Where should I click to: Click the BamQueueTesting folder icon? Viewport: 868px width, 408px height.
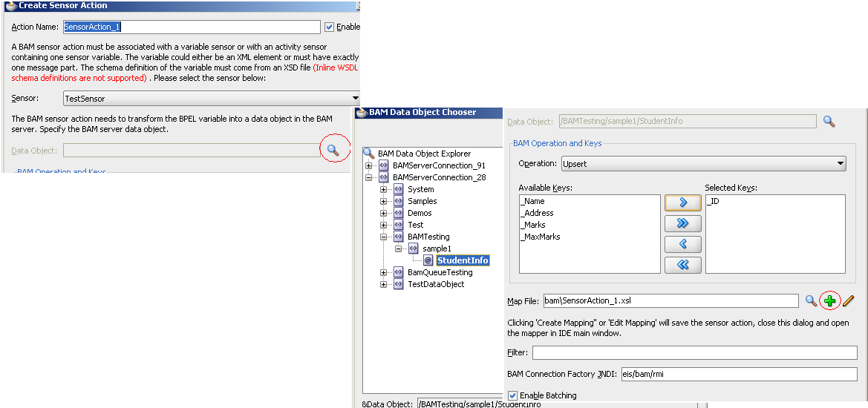399,272
